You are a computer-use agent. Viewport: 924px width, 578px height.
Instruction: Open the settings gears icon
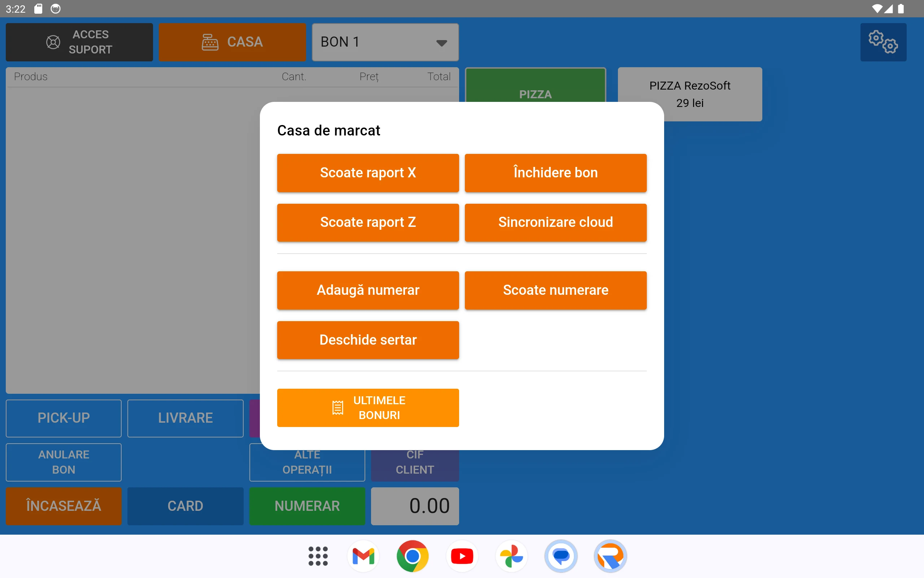883,42
